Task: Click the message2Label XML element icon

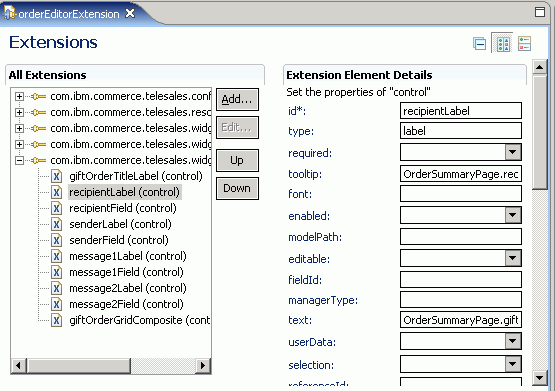Action: coord(56,288)
